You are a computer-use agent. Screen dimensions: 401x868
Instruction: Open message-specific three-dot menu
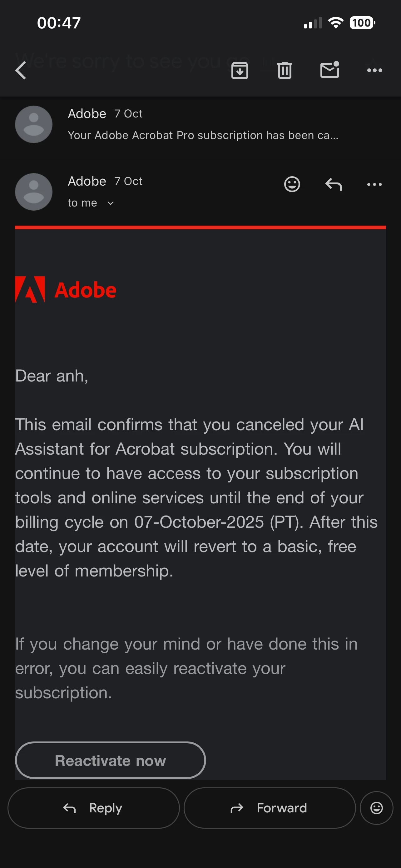pos(374,184)
